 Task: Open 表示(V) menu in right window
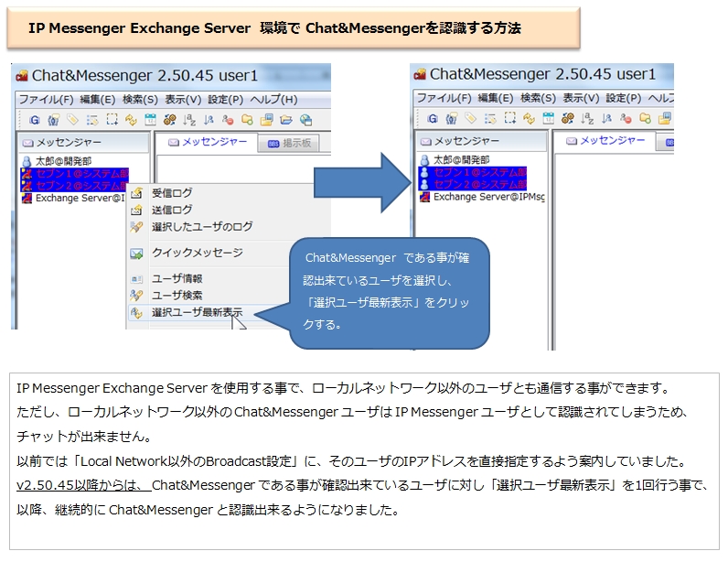point(581,98)
